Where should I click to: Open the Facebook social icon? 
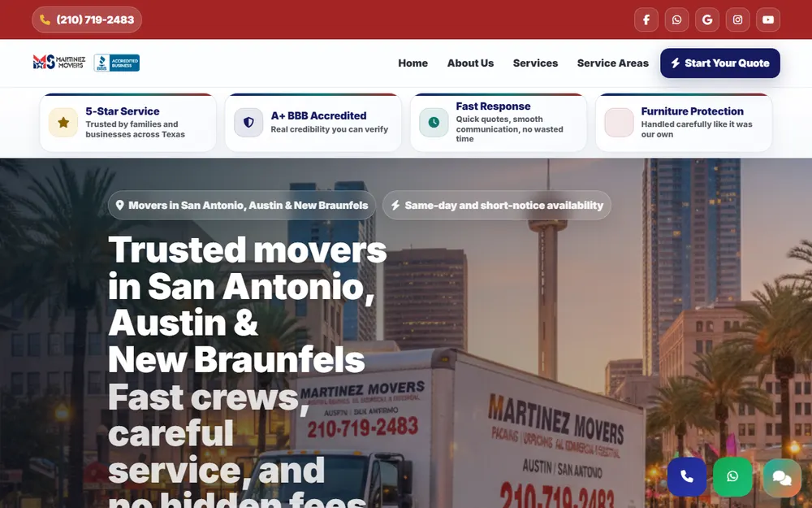646,20
